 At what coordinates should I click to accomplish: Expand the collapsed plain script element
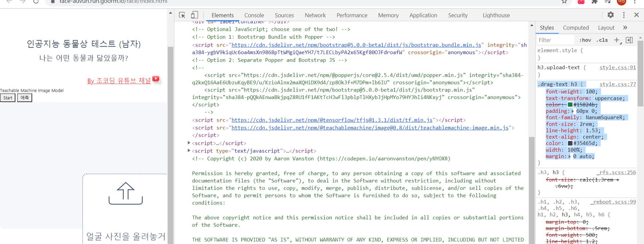click(x=189, y=143)
